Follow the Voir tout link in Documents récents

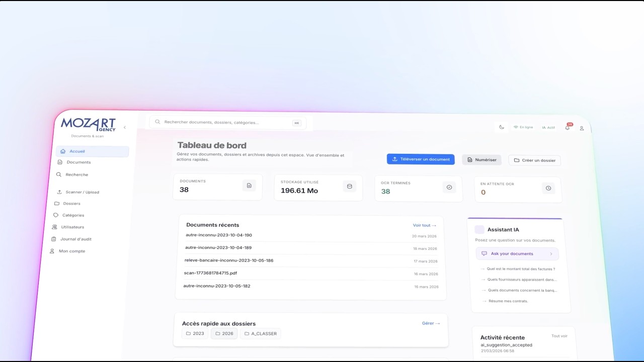tap(424, 225)
